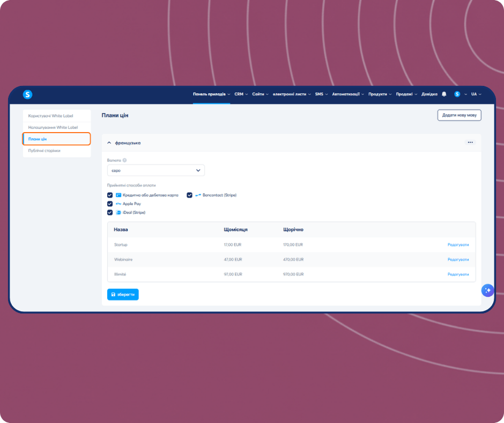Click the Illimité plan name
Image resolution: width=504 pixels, height=423 pixels.
120,274
